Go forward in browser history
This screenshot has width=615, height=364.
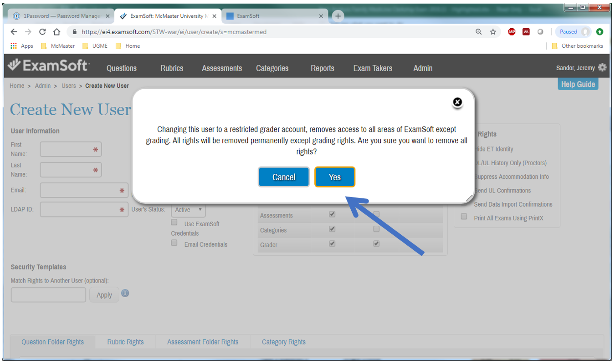pyautogui.click(x=28, y=32)
